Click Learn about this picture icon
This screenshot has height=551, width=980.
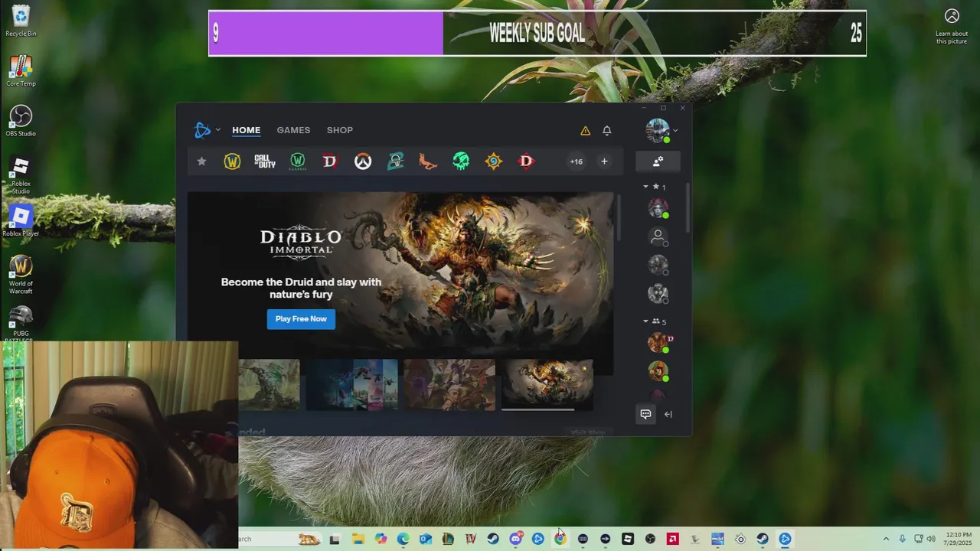point(952,26)
